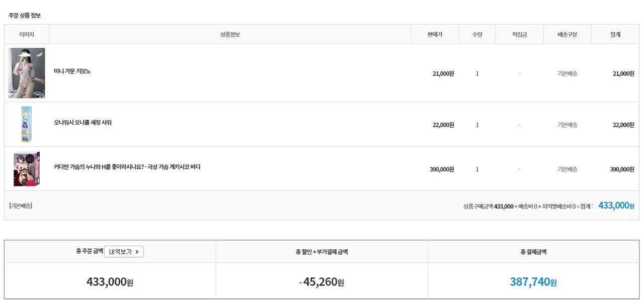This screenshot has width=644, height=300.
Task: Open the 극상 가슴 게키시코 바디 product link
Action: tap(127, 167)
